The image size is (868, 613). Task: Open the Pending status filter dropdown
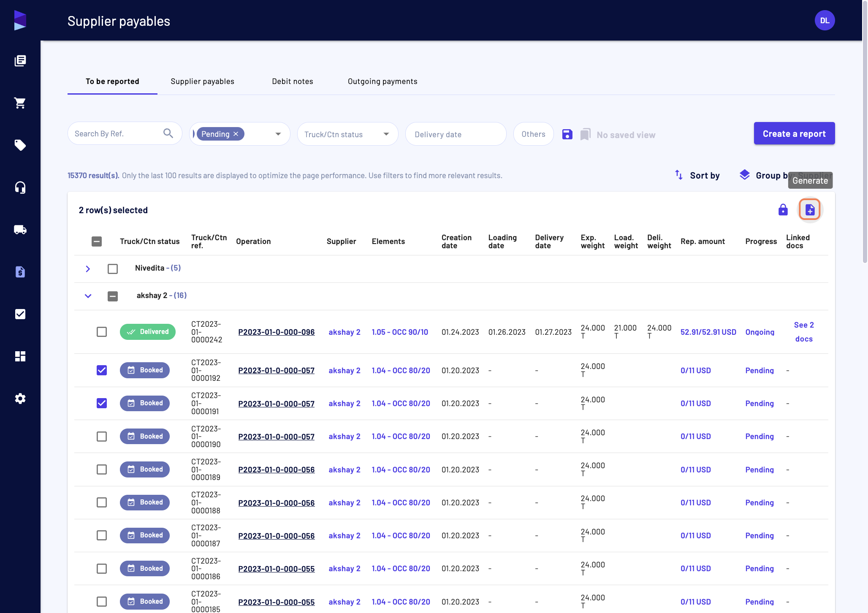[x=278, y=134]
